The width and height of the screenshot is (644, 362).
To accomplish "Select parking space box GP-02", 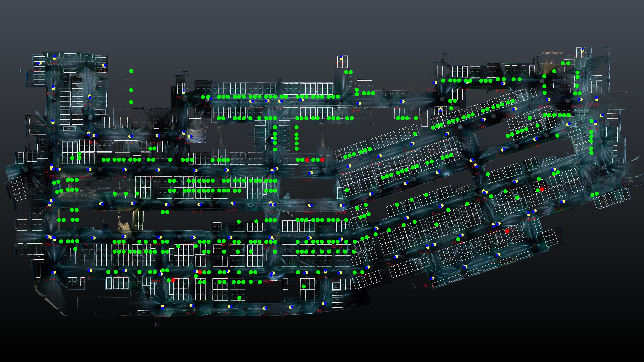I will coord(70,56).
